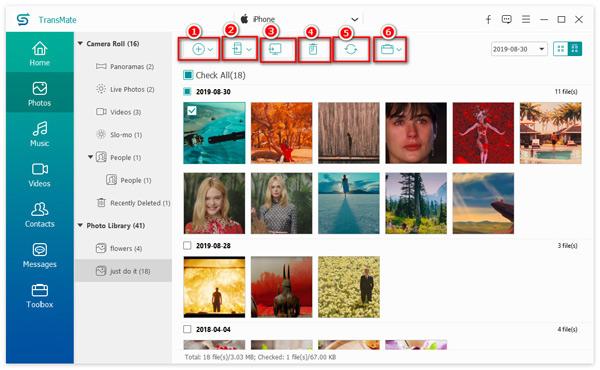Image resolution: width=600 pixels, height=370 pixels.
Task: Select the wooden fence photo thumbnail
Action: [x=349, y=133]
